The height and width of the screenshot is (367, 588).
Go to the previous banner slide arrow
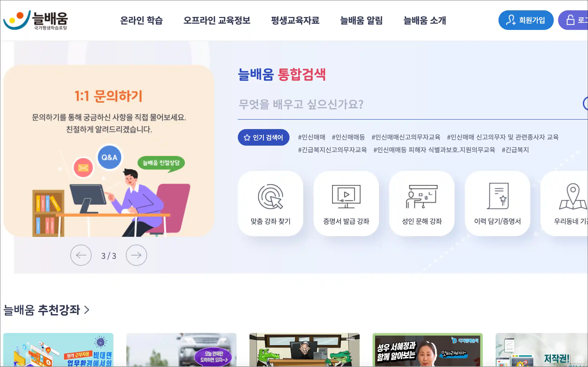click(x=81, y=255)
